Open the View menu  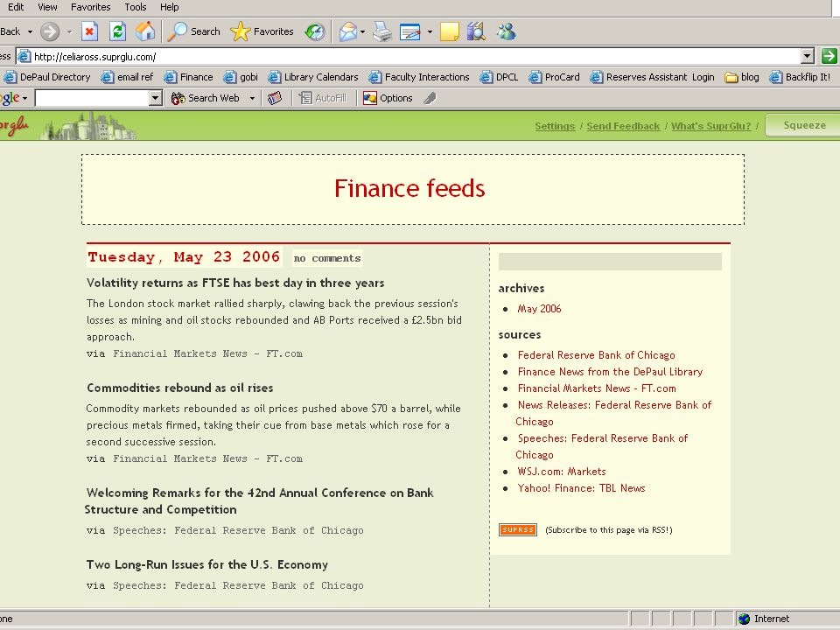point(47,7)
